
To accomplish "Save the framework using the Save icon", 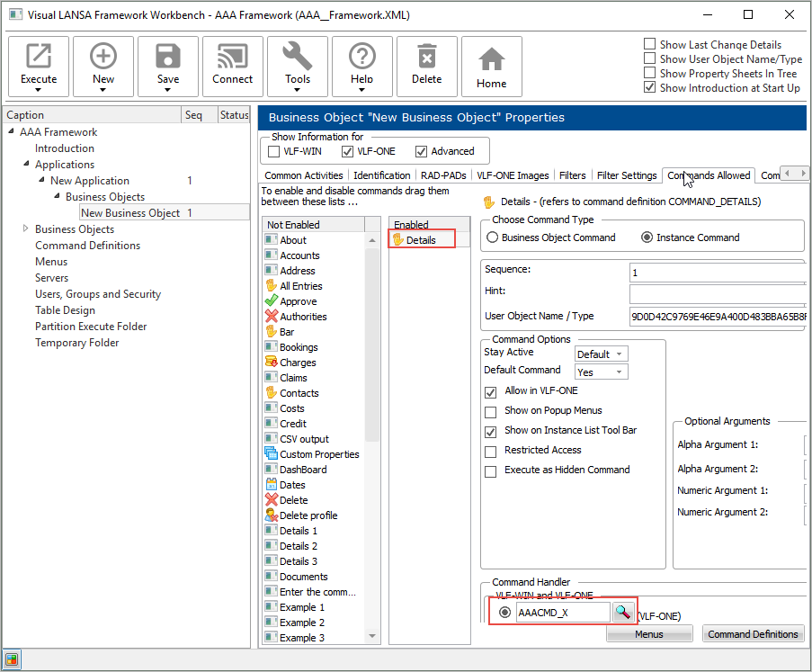I will point(168,65).
